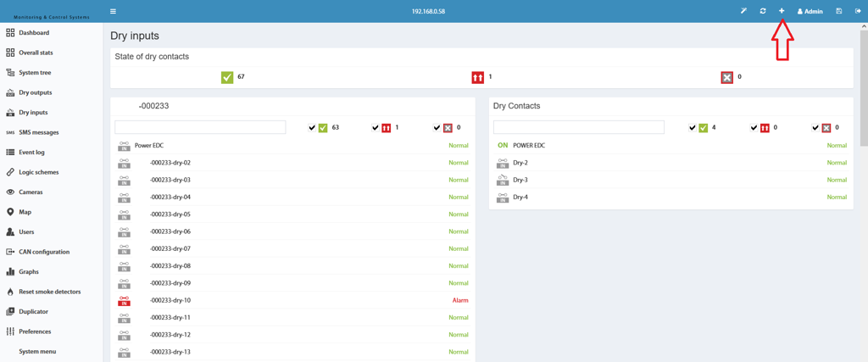868x362 pixels.
Task: Click the plus add icon in header
Action: (782, 11)
